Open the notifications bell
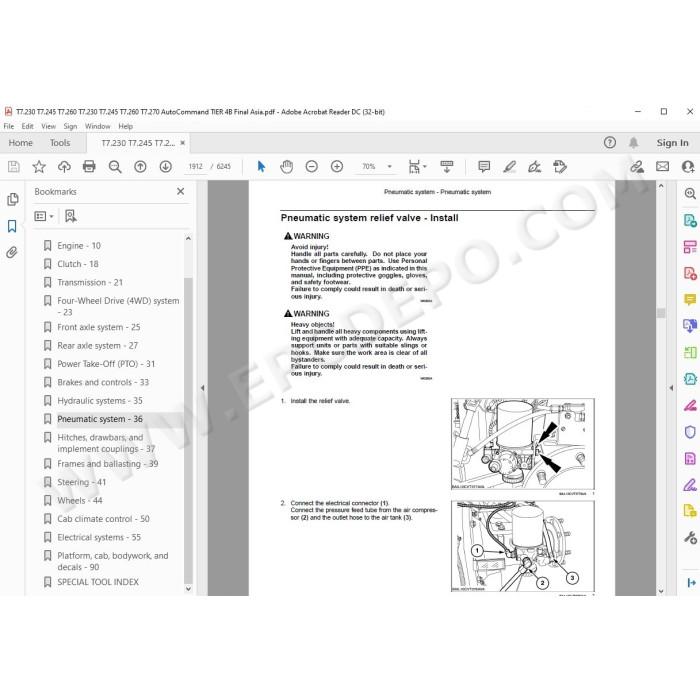Viewport: 700px width, 700px height. tap(633, 142)
